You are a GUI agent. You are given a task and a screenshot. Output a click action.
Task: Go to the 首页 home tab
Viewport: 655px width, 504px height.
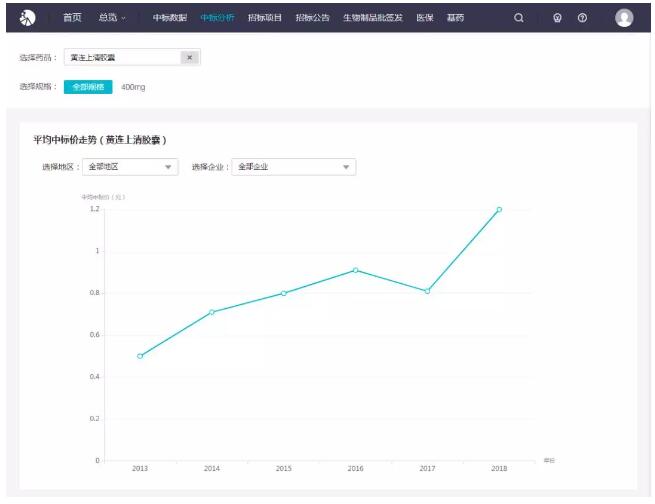[x=72, y=18]
